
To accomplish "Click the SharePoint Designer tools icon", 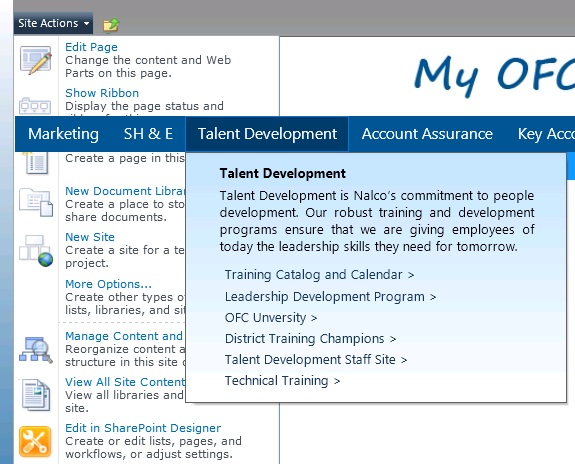I will tap(35, 442).
